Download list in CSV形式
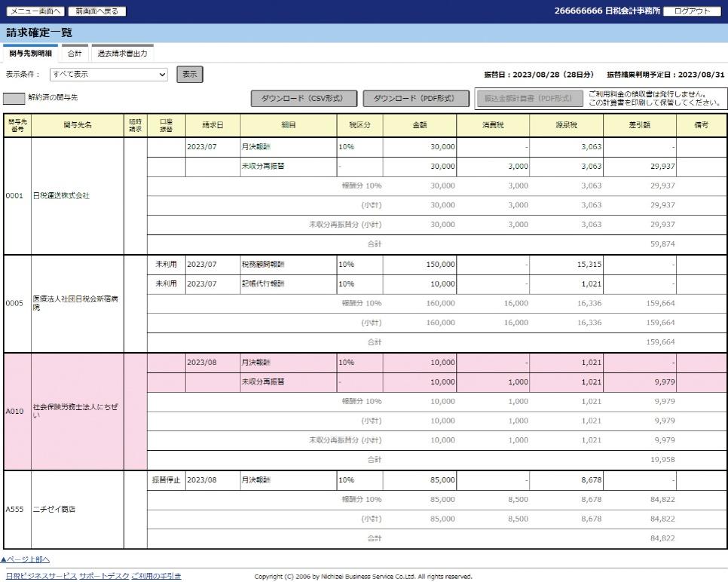The image size is (728, 582). coord(303,99)
